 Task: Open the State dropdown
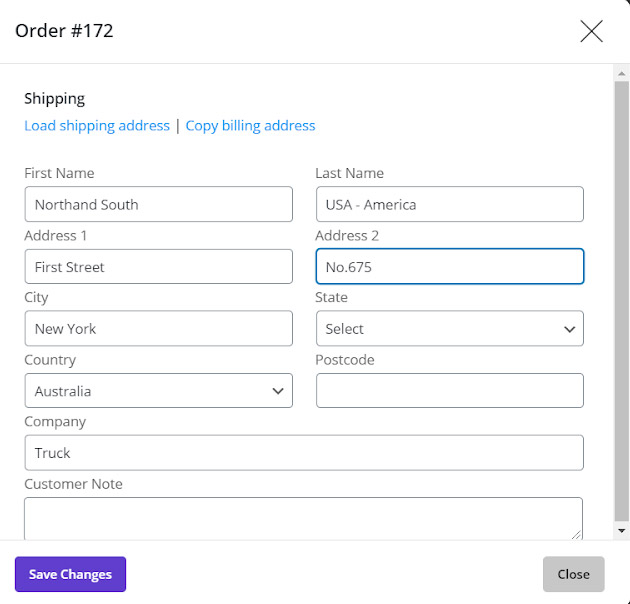click(x=449, y=329)
